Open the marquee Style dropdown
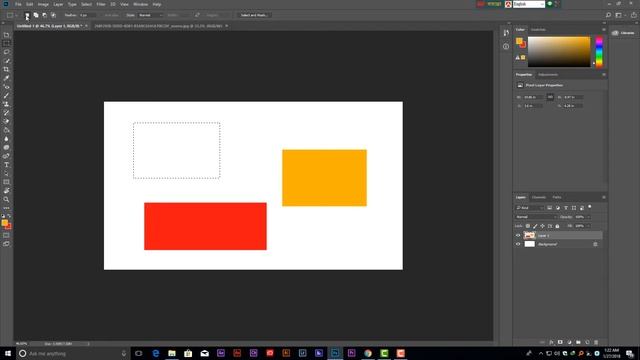This screenshot has height=360, width=640. [x=150, y=15]
